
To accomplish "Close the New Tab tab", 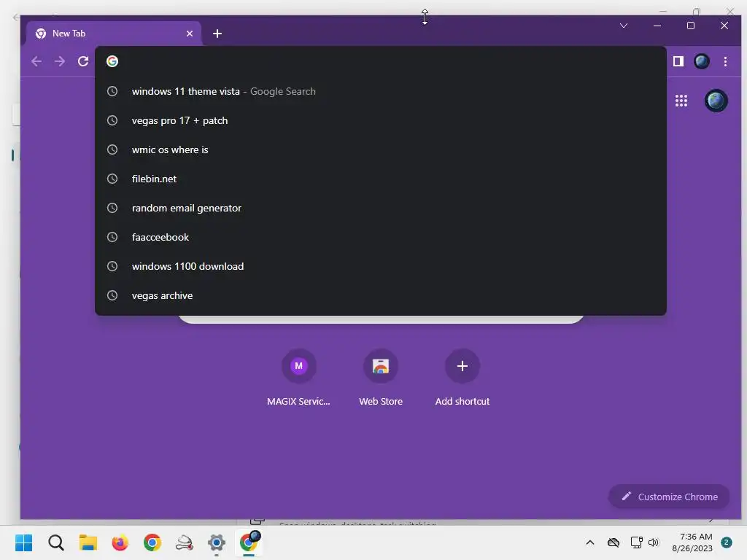I will click(x=190, y=34).
